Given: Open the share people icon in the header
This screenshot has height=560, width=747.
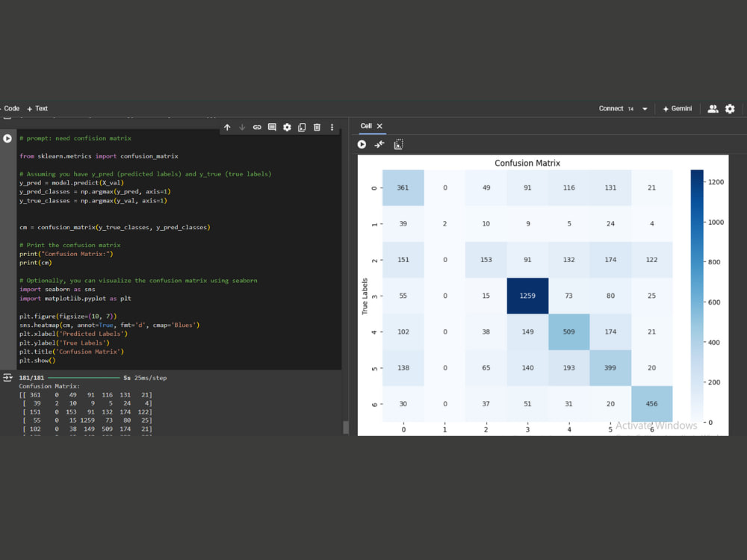Looking at the screenshot, I should click(713, 109).
